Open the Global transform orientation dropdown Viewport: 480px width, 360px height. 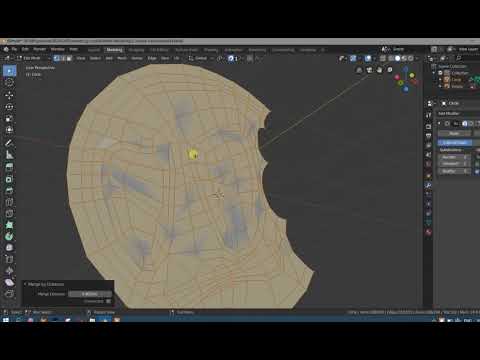(x=200, y=58)
